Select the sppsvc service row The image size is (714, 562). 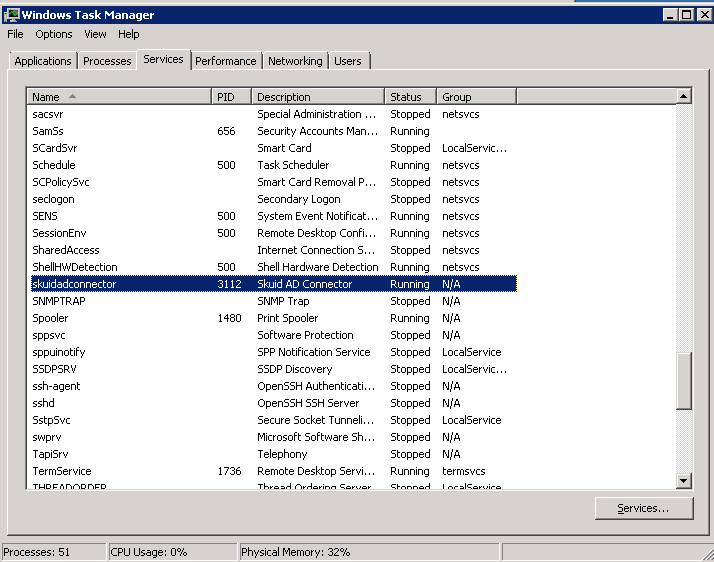(x=274, y=335)
